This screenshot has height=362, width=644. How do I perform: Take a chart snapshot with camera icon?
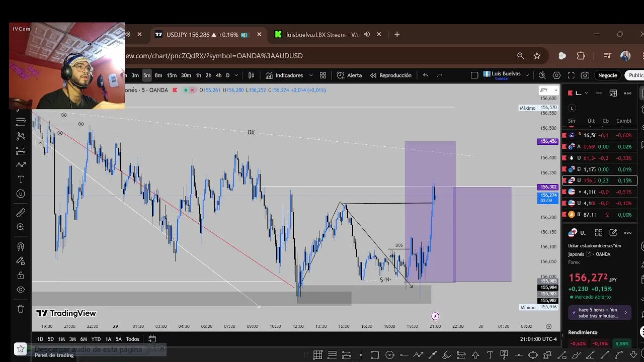[585, 75]
